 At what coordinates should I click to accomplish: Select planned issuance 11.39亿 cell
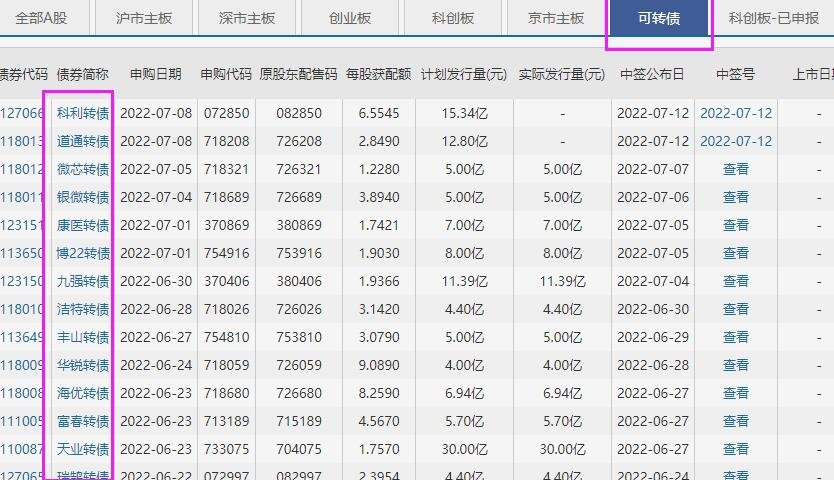click(464, 281)
